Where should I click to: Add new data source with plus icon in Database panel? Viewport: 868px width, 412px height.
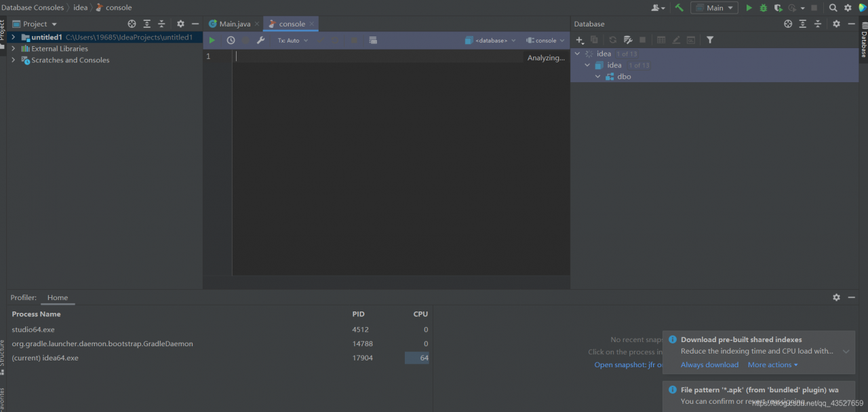coord(580,40)
